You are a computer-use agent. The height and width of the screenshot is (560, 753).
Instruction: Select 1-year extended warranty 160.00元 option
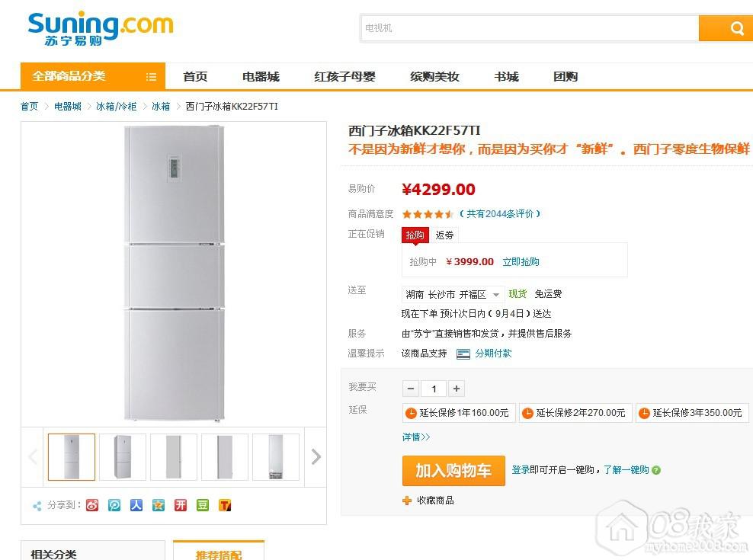pyautogui.click(x=459, y=413)
